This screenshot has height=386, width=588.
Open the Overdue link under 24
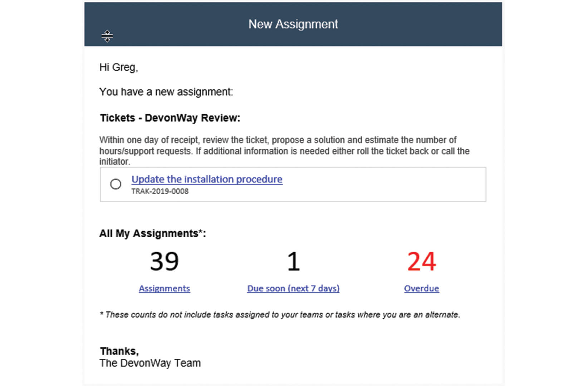(422, 288)
